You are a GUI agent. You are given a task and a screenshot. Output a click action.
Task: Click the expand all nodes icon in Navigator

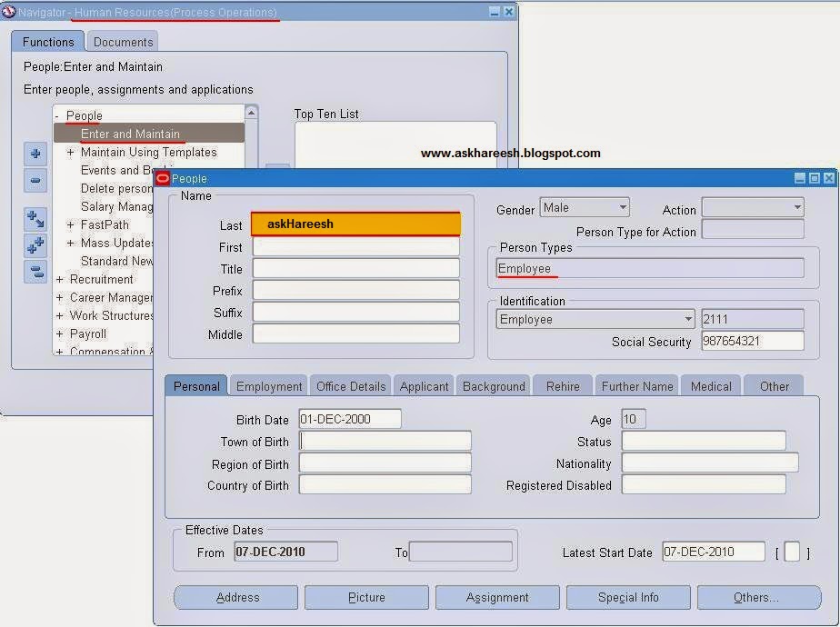click(35, 245)
